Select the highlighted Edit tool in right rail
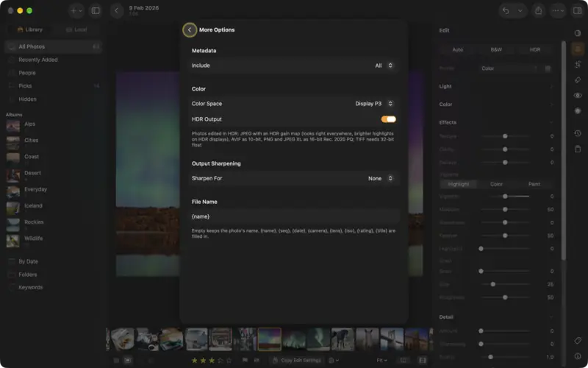588x368 pixels. [x=578, y=49]
